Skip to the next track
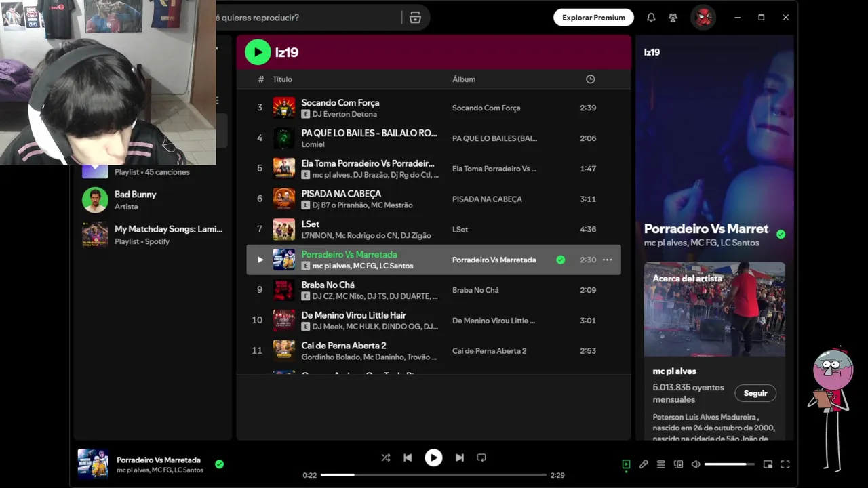Image resolution: width=868 pixels, height=488 pixels. pos(459,457)
